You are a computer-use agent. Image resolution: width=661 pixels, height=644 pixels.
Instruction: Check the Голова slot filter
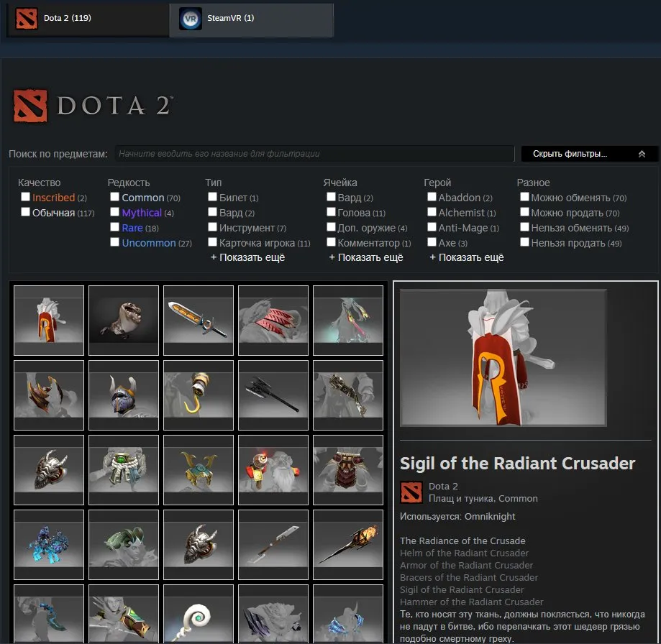click(x=331, y=212)
